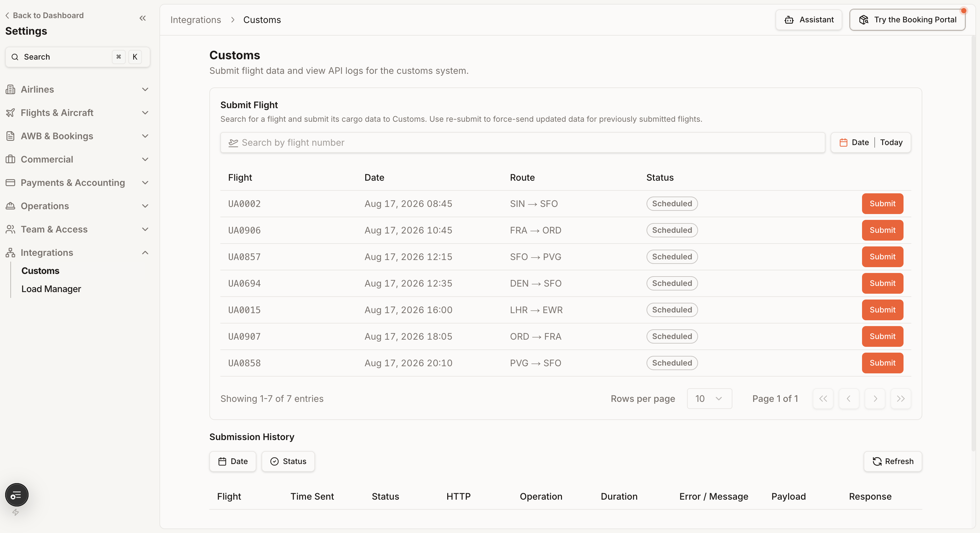The width and height of the screenshot is (980, 533).
Task: Expand the Airlines section chevron
Action: tap(145, 89)
